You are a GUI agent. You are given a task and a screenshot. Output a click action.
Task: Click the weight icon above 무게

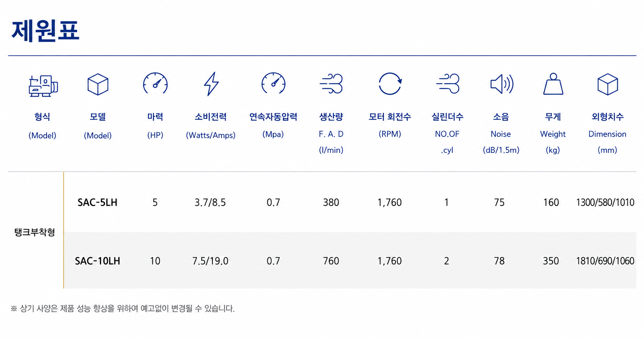click(x=553, y=84)
